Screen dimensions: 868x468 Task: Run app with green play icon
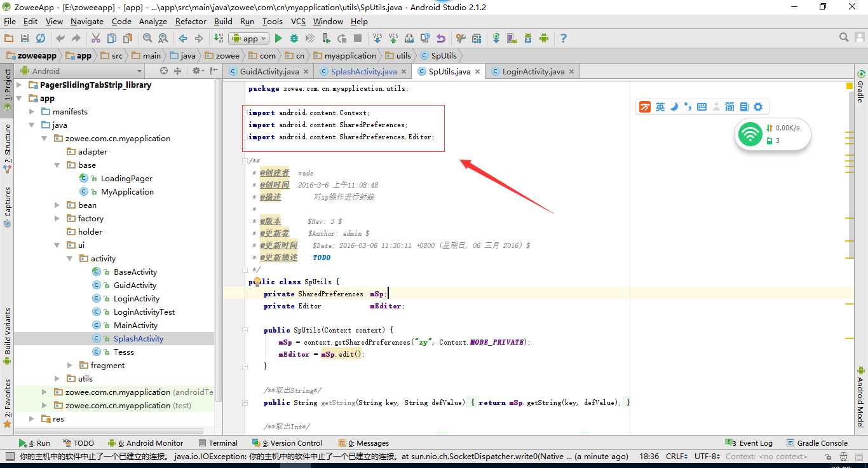pos(278,38)
